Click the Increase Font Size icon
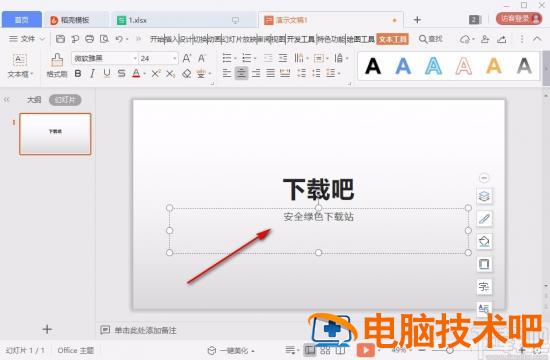The height and width of the screenshot is (360, 550). (x=187, y=58)
